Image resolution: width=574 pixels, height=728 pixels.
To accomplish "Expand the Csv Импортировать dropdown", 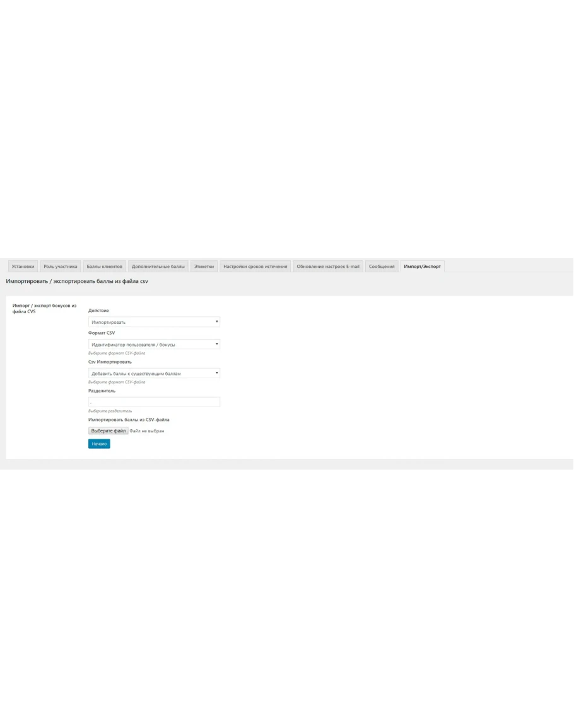I will [154, 373].
